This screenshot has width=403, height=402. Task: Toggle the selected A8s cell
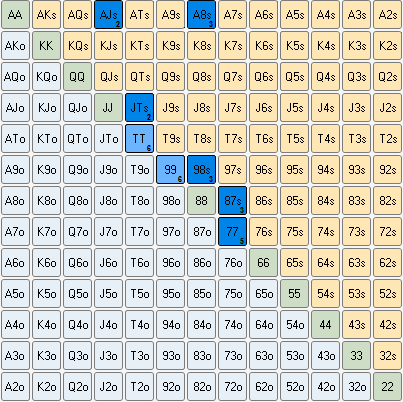click(201, 15)
